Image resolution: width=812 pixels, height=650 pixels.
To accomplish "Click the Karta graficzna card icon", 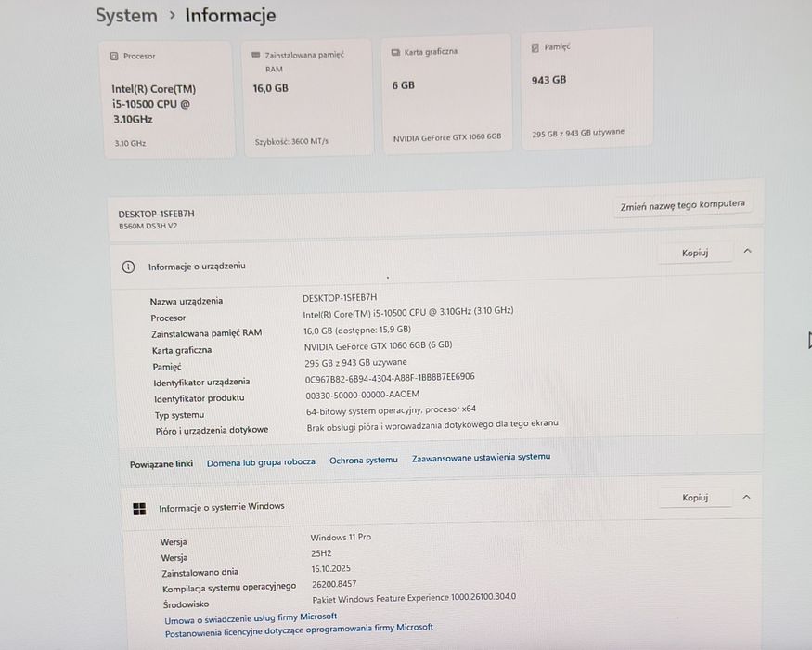I will (395, 52).
